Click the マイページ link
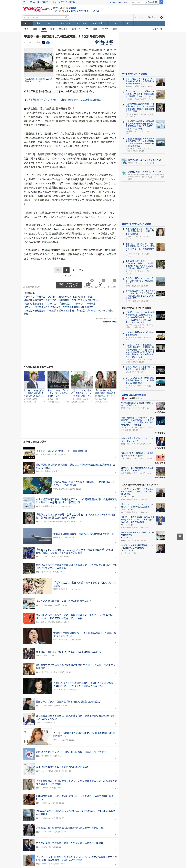This screenshot has height=868, width=186. (x=139, y=17)
